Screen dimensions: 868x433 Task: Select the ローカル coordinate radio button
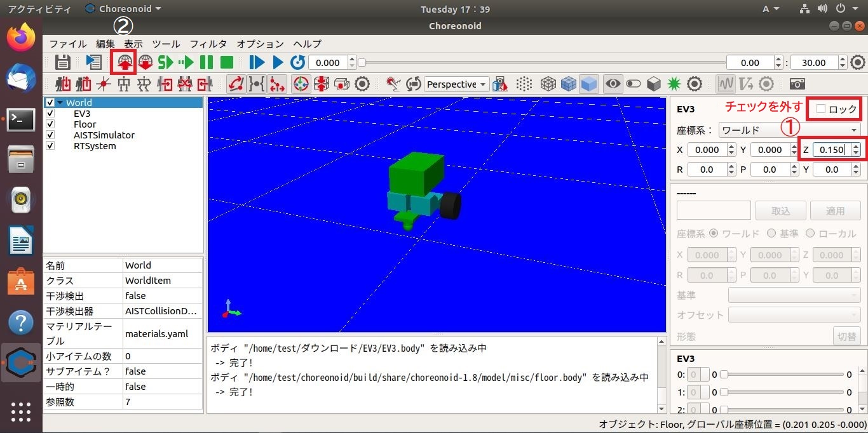[x=810, y=234]
